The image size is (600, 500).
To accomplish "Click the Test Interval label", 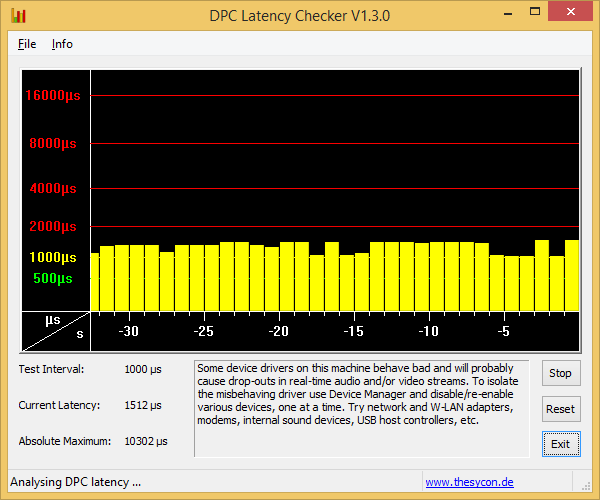I will [x=51, y=370].
